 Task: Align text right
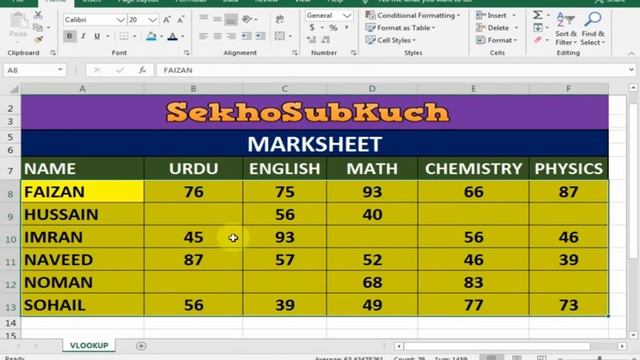click(x=231, y=36)
